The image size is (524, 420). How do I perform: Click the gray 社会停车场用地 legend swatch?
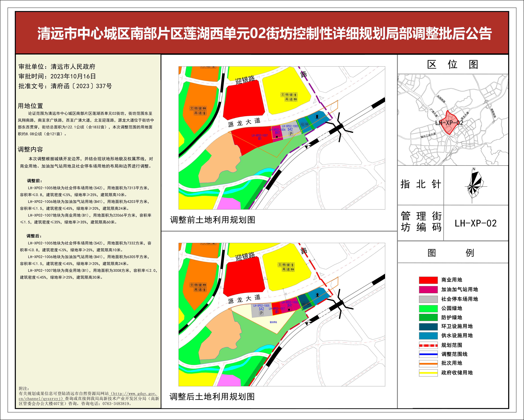point(428,299)
